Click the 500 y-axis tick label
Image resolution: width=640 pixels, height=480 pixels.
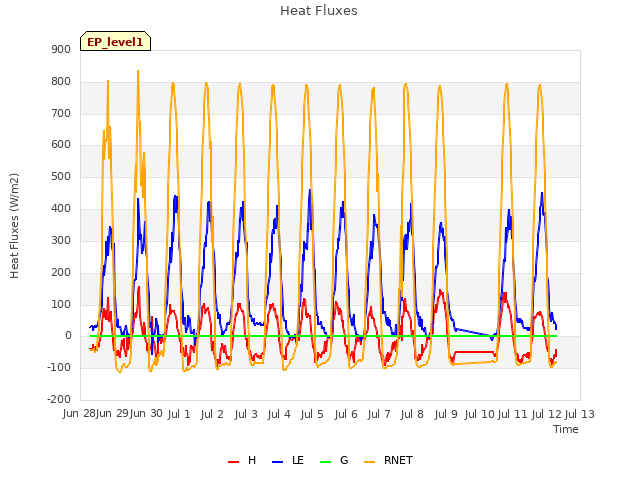(61, 176)
